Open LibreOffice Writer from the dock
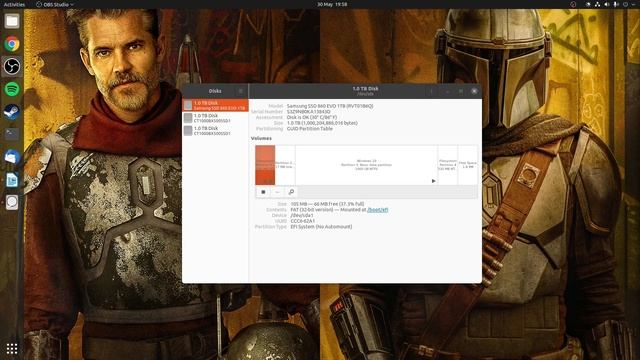The width and height of the screenshot is (640, 360). pyautogui.click(x=12, y=180)
